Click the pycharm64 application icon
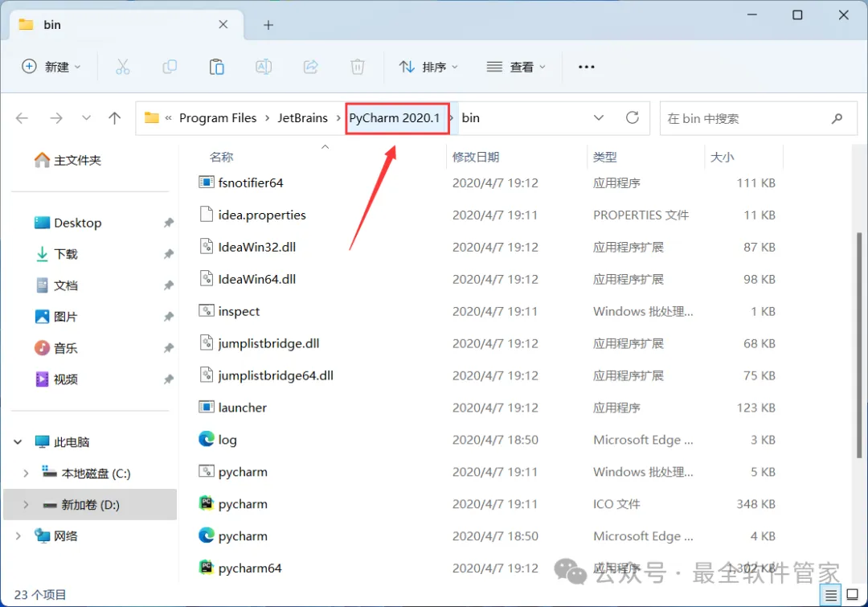The image size is (868, 607). point(207,567)
